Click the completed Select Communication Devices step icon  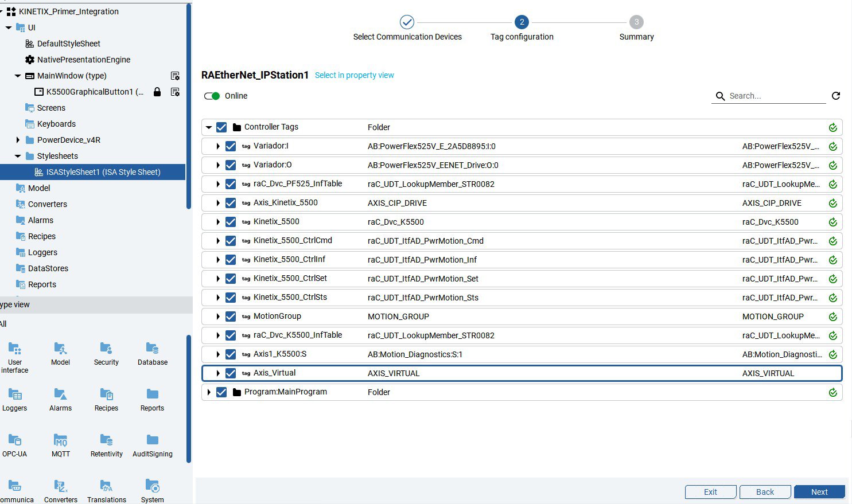407,22
